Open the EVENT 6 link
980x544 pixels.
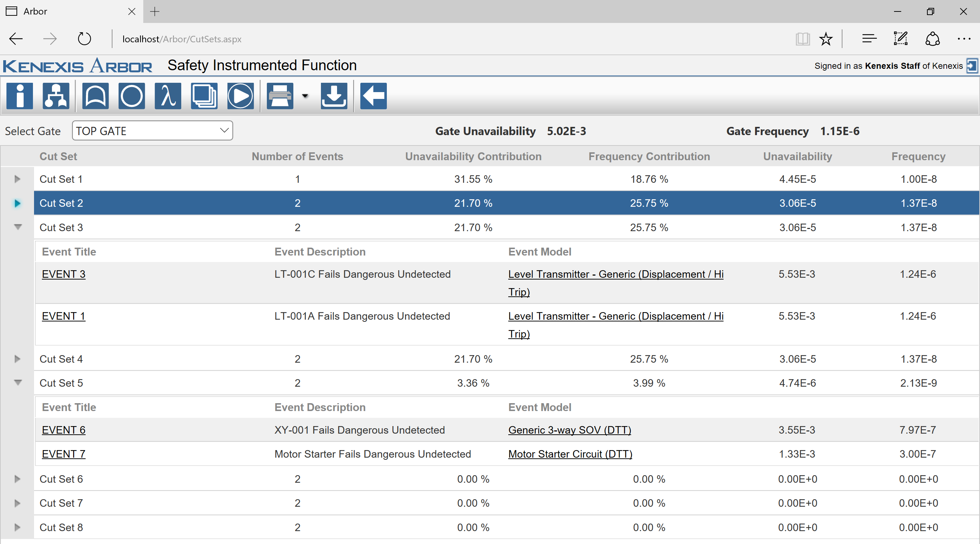pos(63,430)
